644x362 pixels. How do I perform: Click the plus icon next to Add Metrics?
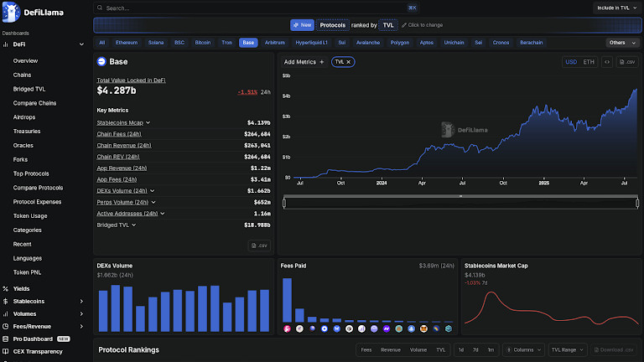point(322,62)
